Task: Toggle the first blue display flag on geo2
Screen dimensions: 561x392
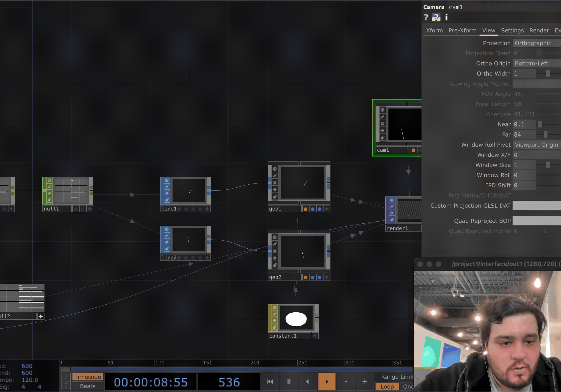Action: [313, 277]
